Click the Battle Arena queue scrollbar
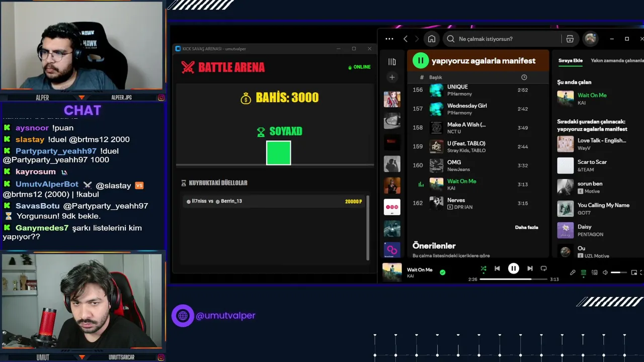This screenshot has width=644, height=362. click(x=368, y=227)
